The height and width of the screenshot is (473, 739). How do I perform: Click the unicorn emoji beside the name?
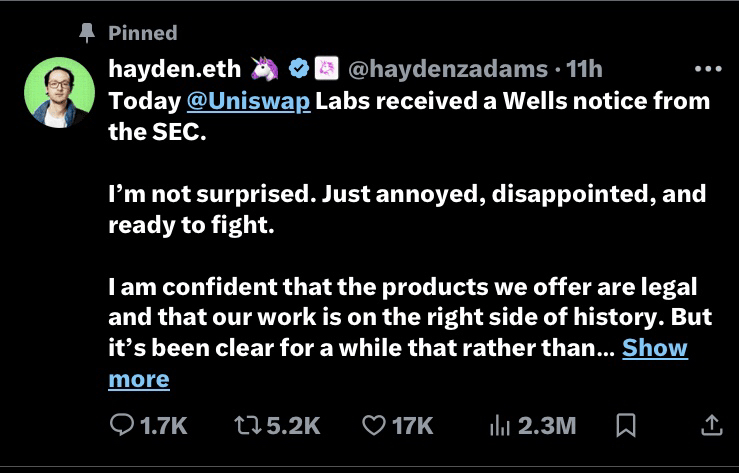pyautogui.click(x=263, y=69)
